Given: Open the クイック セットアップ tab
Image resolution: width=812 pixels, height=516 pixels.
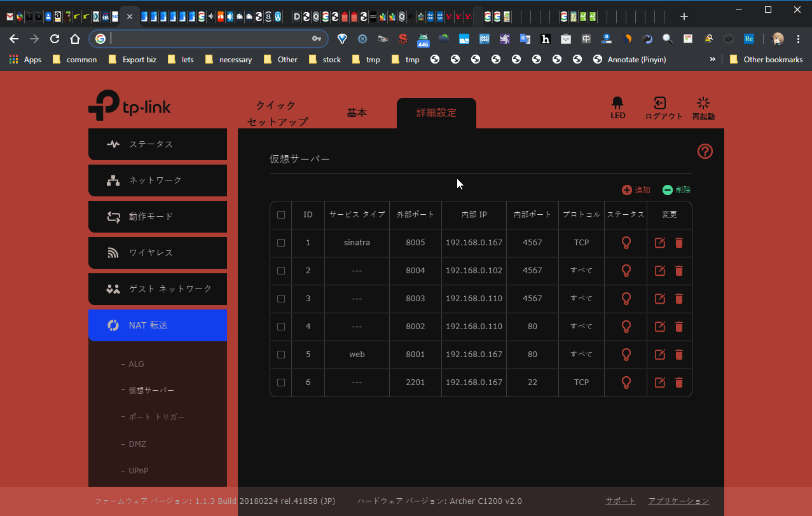Looking at the screenshot, I should coord(277,113).
